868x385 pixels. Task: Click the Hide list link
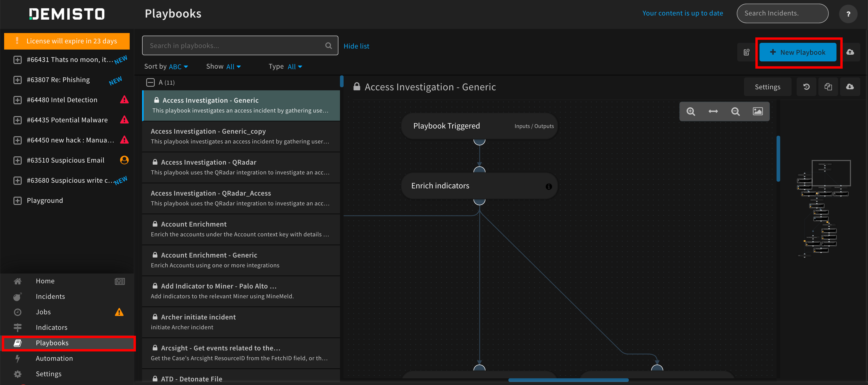pos(356,46)
